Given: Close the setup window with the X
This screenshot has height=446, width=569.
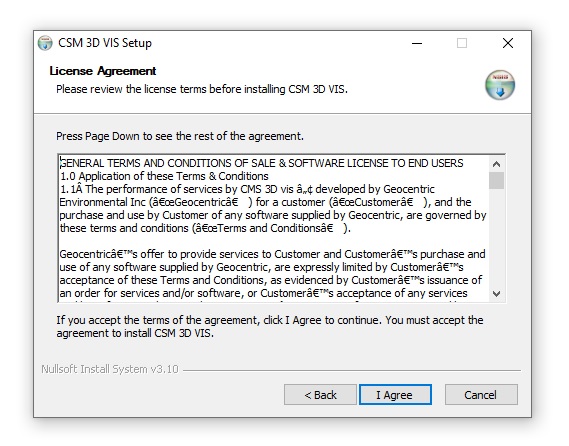Looking at the screenshot, I should (x=508, y=43).
